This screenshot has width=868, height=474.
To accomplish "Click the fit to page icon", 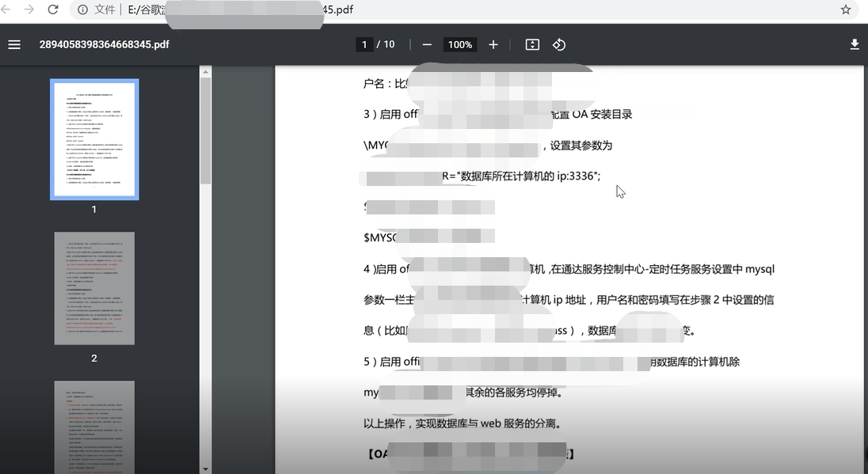I will 532,45.
